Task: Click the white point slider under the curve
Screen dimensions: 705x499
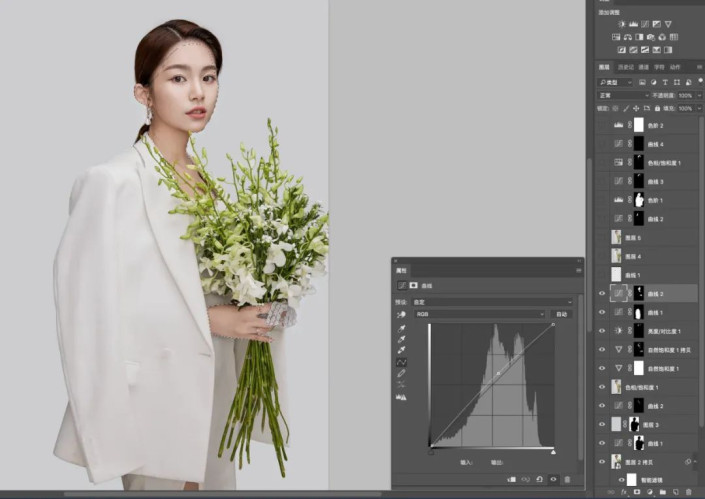Action: (x=553, y=452)
